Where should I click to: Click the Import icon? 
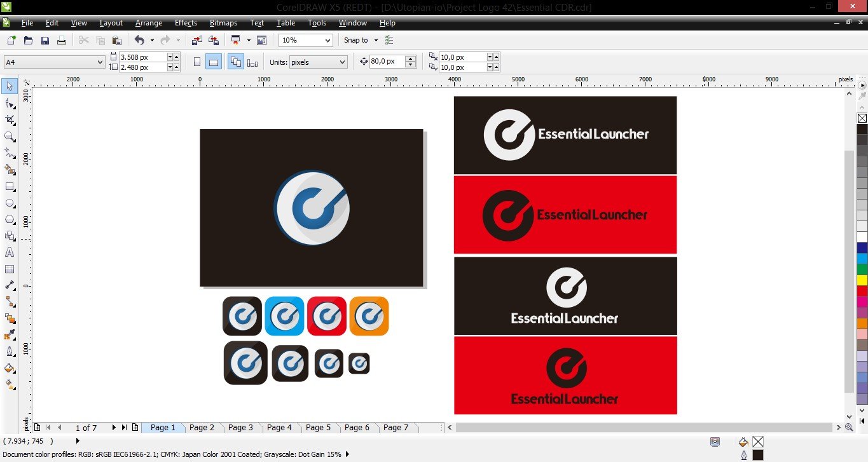coord(196,40)
